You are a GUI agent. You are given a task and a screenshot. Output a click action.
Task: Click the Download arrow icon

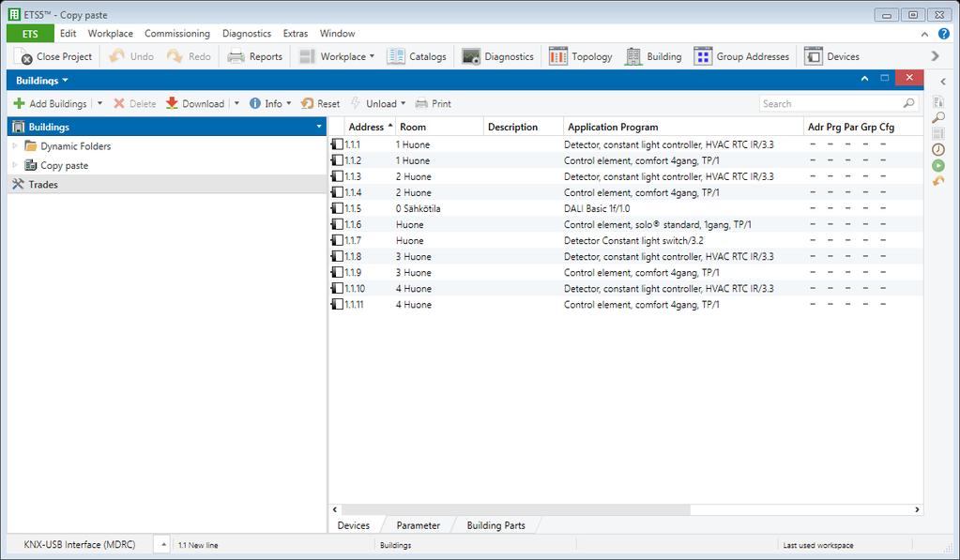click(172, 103)
